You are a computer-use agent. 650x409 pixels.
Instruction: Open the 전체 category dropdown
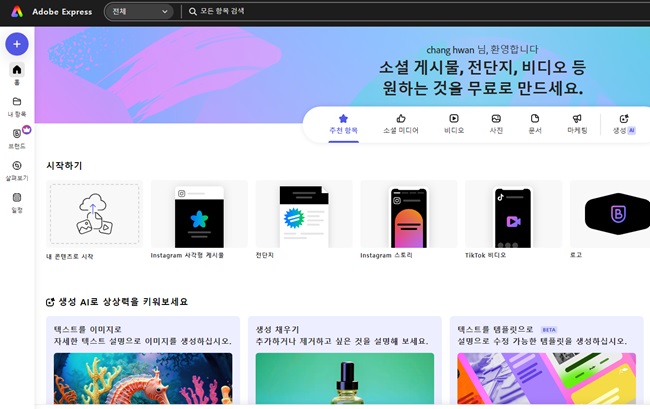coord(139,12)
